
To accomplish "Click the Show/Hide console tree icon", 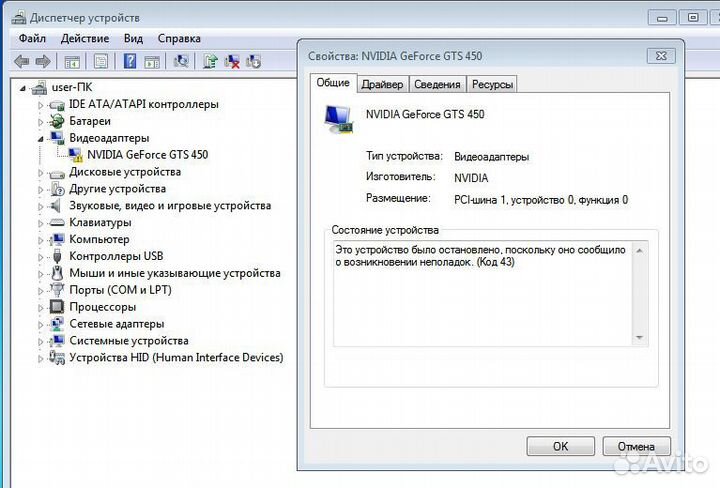I will (x=74, y=61).
